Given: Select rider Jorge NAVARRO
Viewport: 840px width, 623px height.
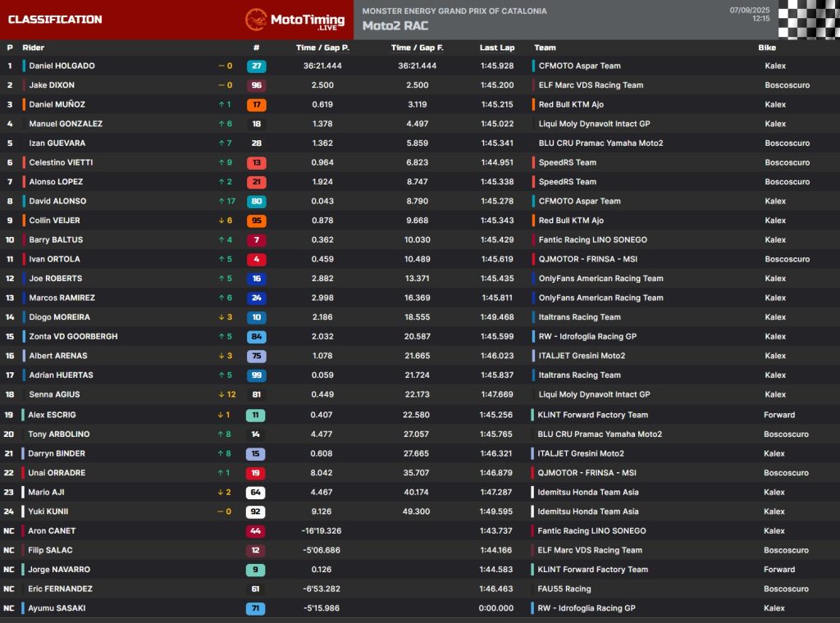Looking at the screenshot, I should click(59, 570).
